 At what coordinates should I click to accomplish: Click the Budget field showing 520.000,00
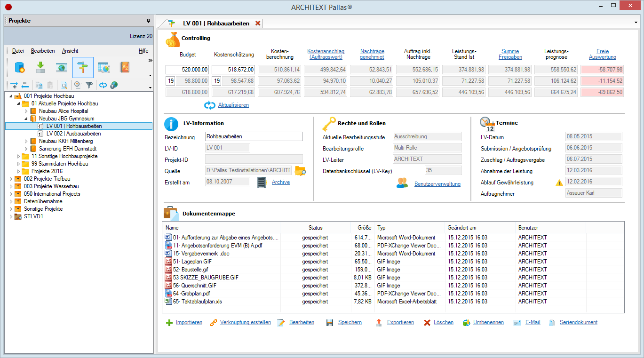(x=187, y=70)
